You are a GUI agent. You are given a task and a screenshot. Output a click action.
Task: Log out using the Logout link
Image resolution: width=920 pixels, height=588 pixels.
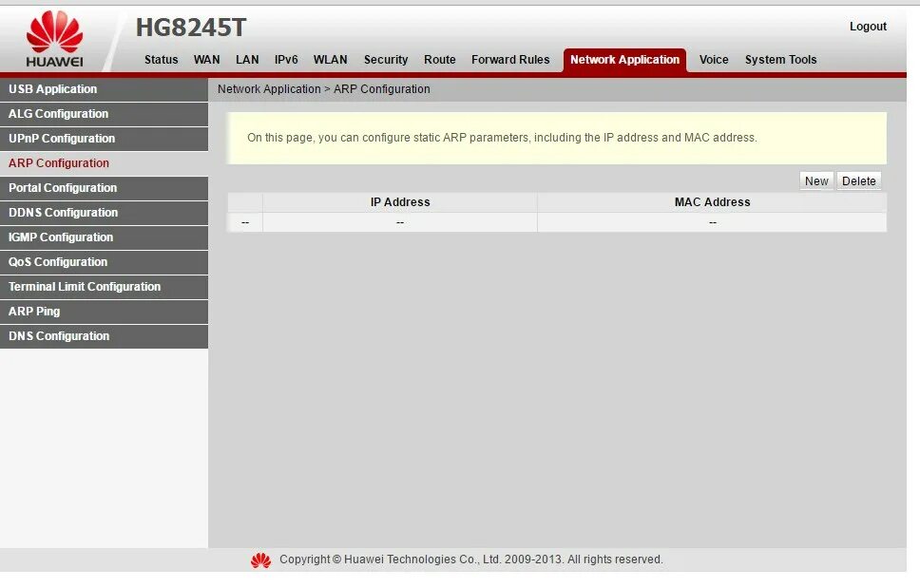868,27
